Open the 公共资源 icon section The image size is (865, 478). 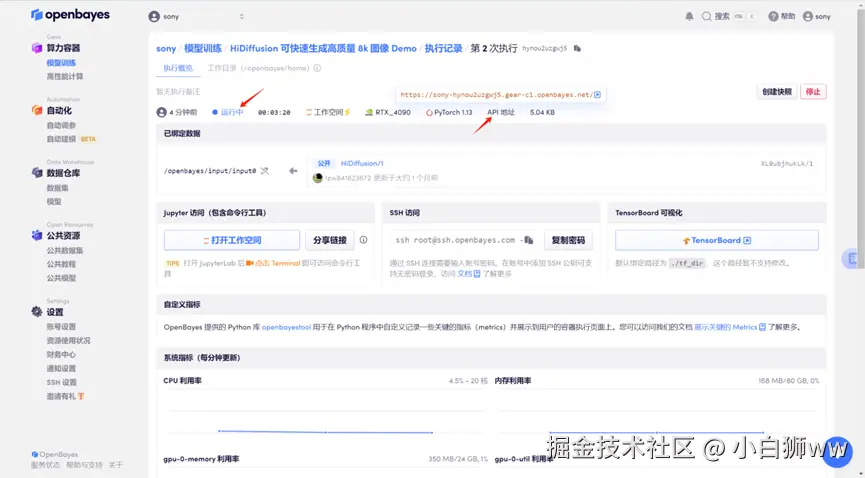pos(37,235)
